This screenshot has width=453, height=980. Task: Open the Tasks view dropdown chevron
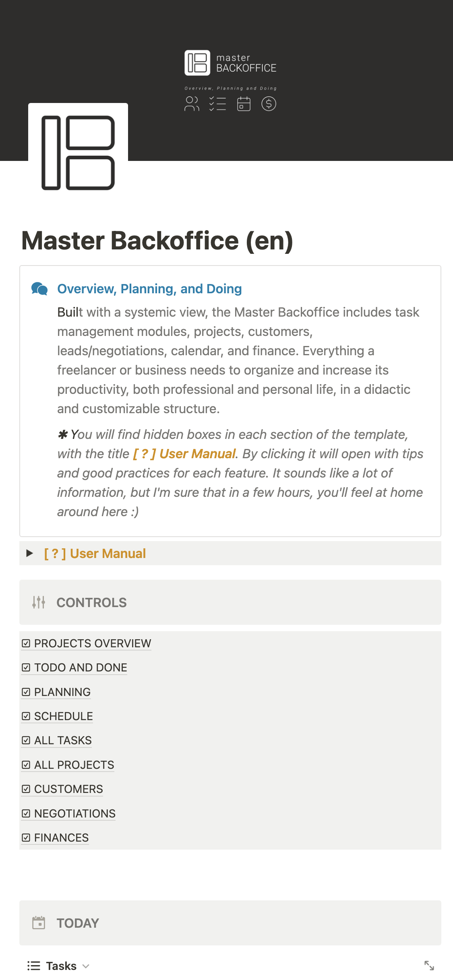[x=86, y=966]
